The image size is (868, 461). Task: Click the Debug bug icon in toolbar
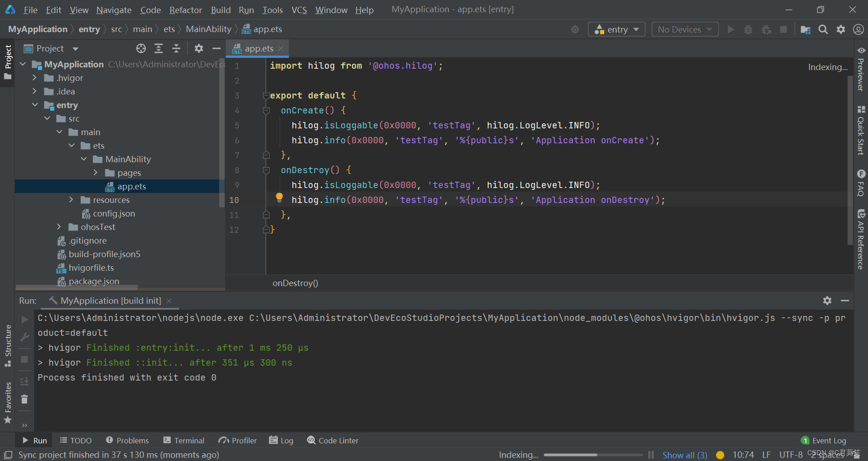click(748, 29)
